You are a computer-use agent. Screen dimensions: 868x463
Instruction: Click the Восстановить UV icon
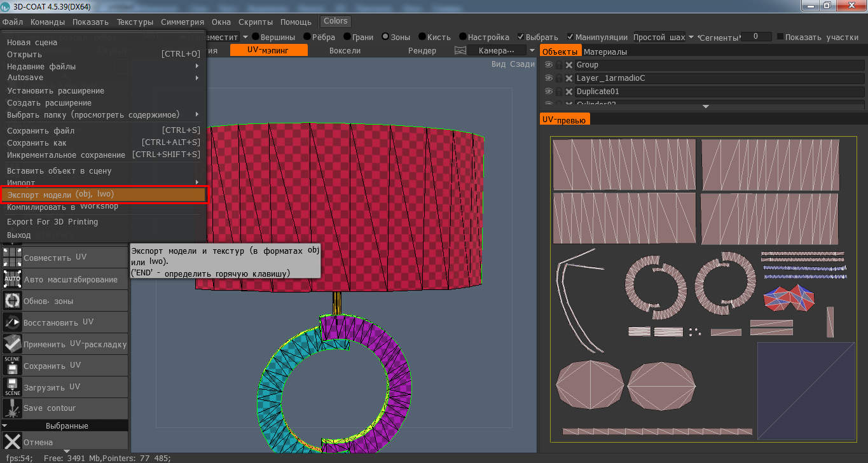click(x=13, y=322)
